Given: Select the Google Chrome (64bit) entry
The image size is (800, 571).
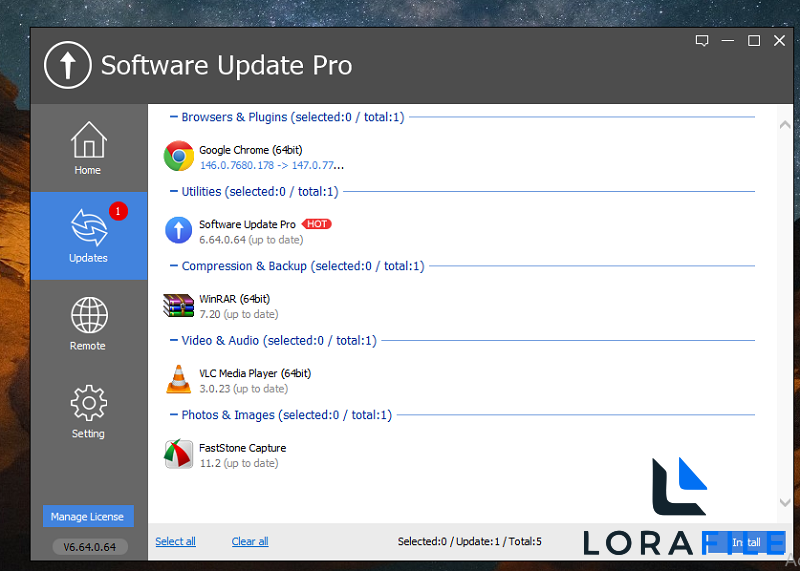Looking at the screenshot, I should pyautogui.click(x=251, y=150).
